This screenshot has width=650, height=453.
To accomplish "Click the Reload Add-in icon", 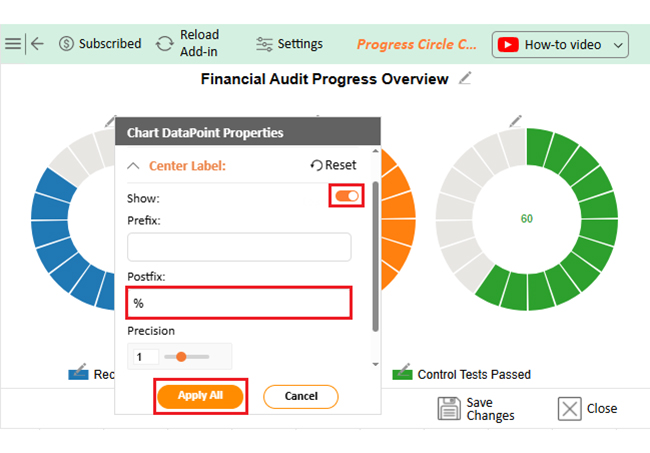I will (164, 44).
